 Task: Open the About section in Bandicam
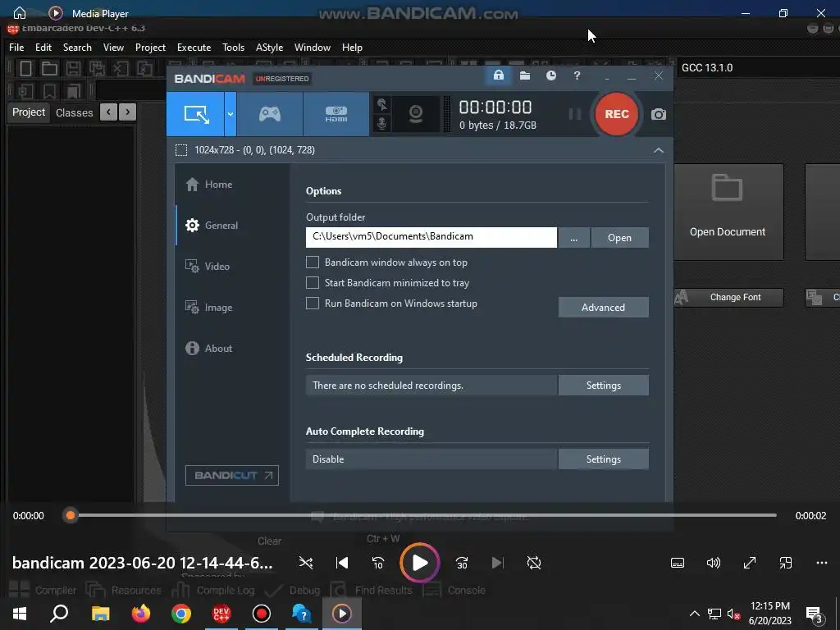click(209, 348)
